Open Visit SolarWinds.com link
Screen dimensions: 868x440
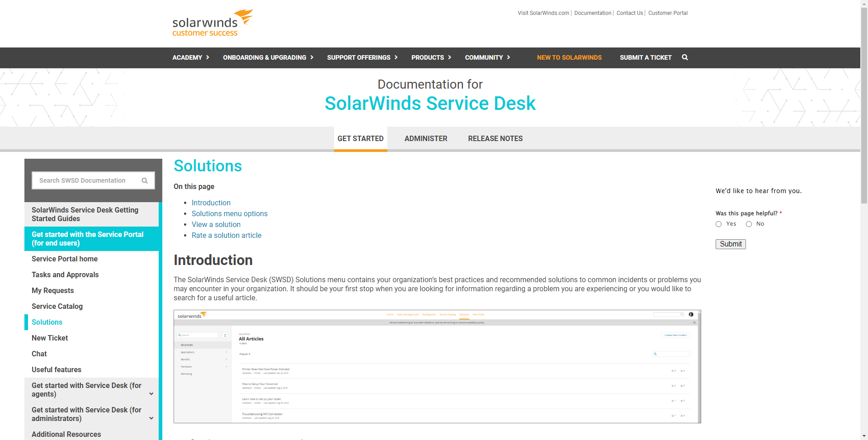(543, 13)
